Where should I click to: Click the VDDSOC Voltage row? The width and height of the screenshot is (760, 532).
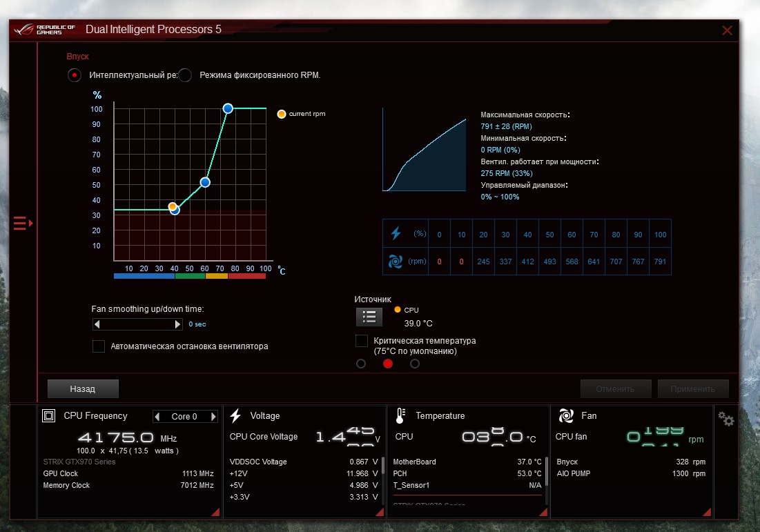[304, 462]
